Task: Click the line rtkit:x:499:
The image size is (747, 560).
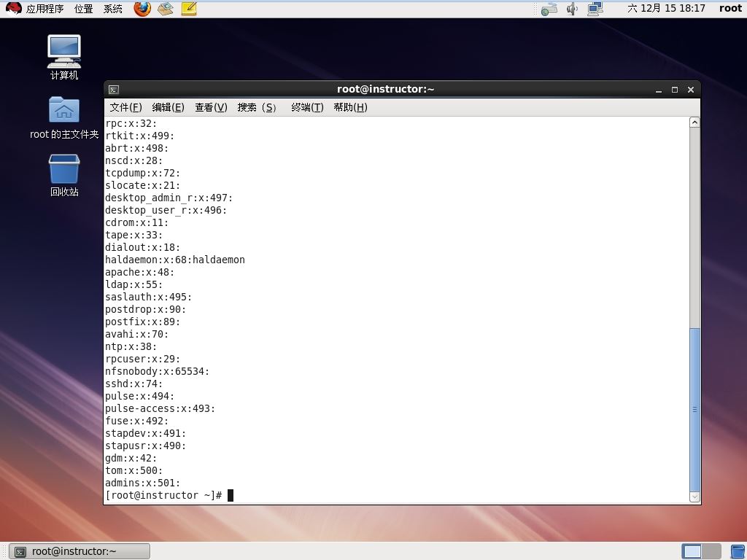Action: pos(140,136)
